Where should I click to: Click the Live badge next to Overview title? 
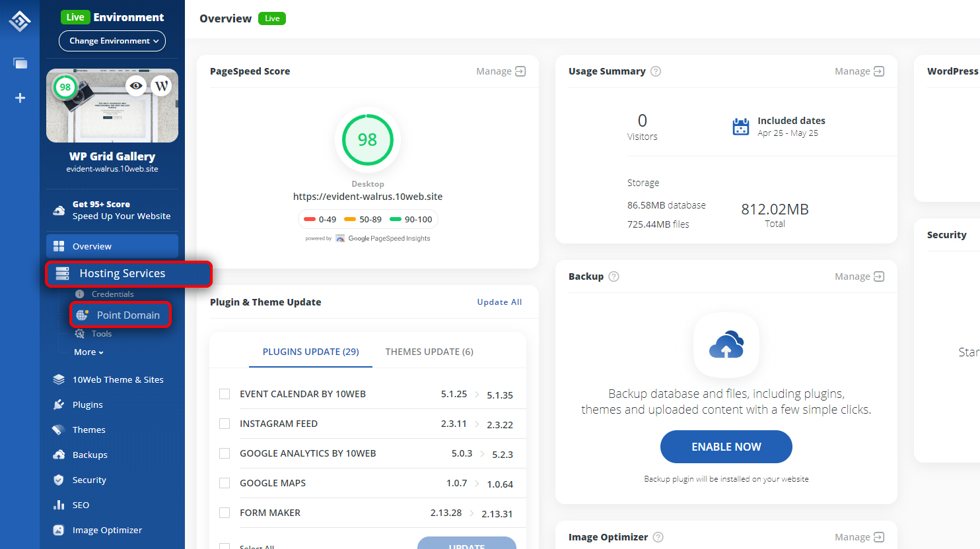272,18
